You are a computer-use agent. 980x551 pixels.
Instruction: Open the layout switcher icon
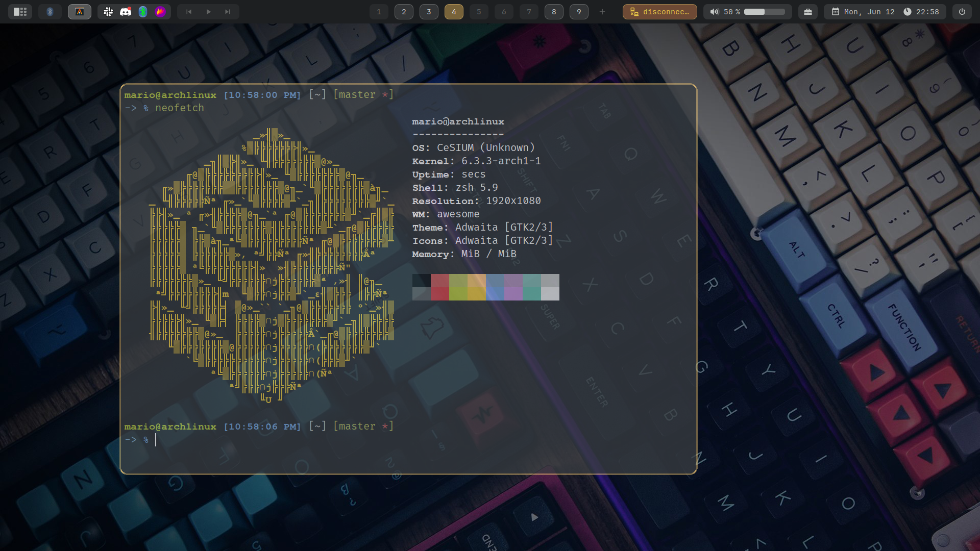[20, 12]
